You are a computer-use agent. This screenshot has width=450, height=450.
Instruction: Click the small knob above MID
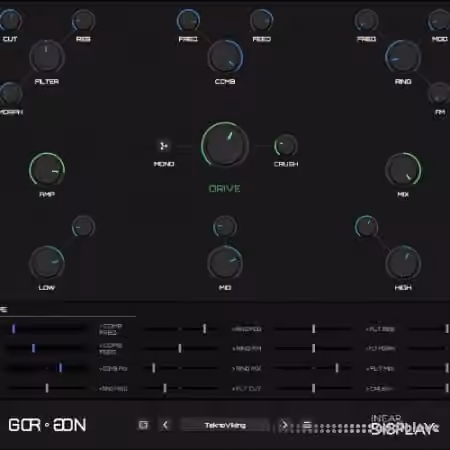pyautogui.click(x=225, y=227)
